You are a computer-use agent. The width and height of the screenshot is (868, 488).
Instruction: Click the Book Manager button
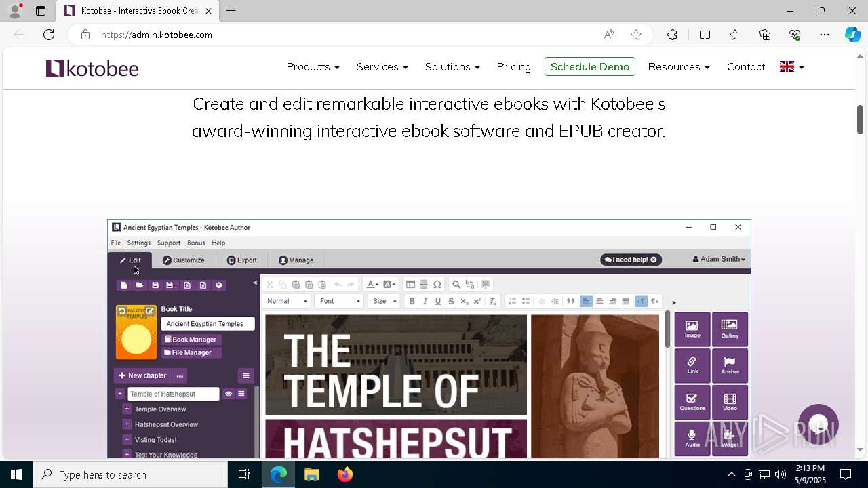click(191, 340)
